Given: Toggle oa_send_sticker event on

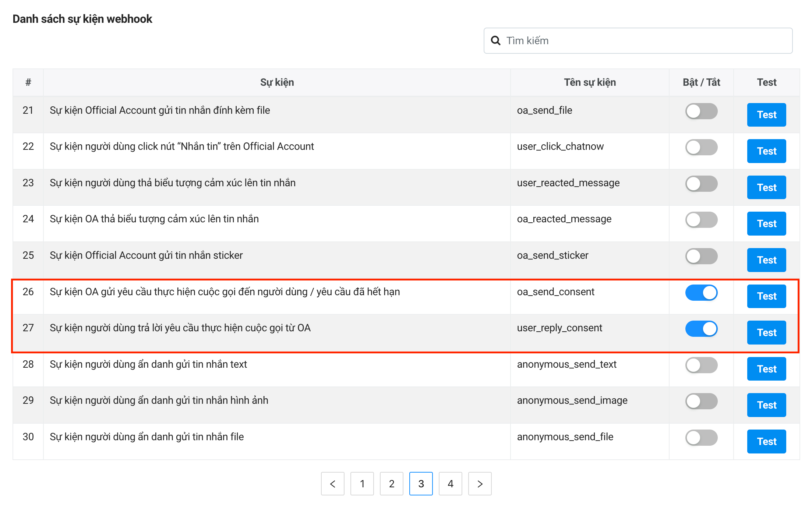Looking at the screenshot, I should pyautogui.click(x=701, y=256).
